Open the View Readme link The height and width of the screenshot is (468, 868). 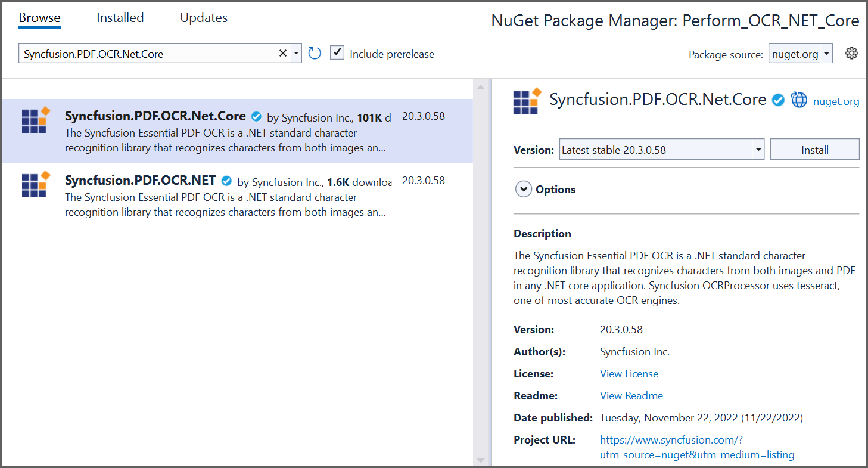[631, 396]
